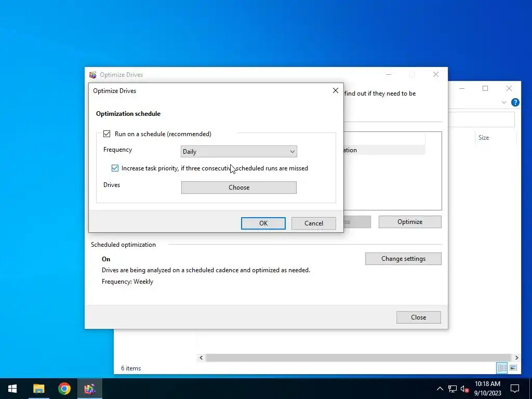532x399 pixels.
Task: Click the 6 items status text
Action: (131, 368)
